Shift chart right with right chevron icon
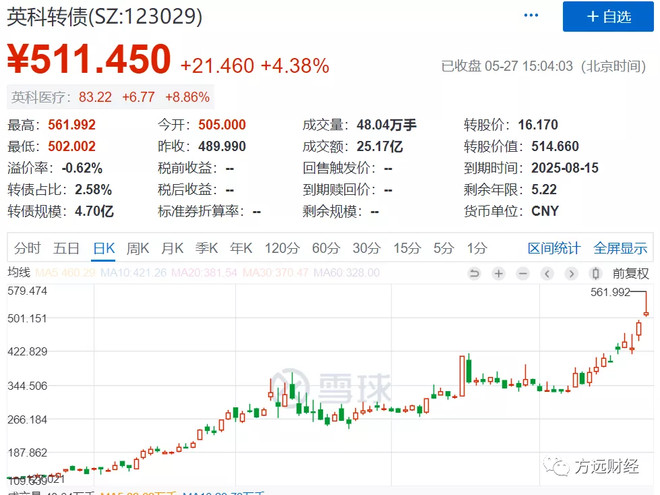 571,274
